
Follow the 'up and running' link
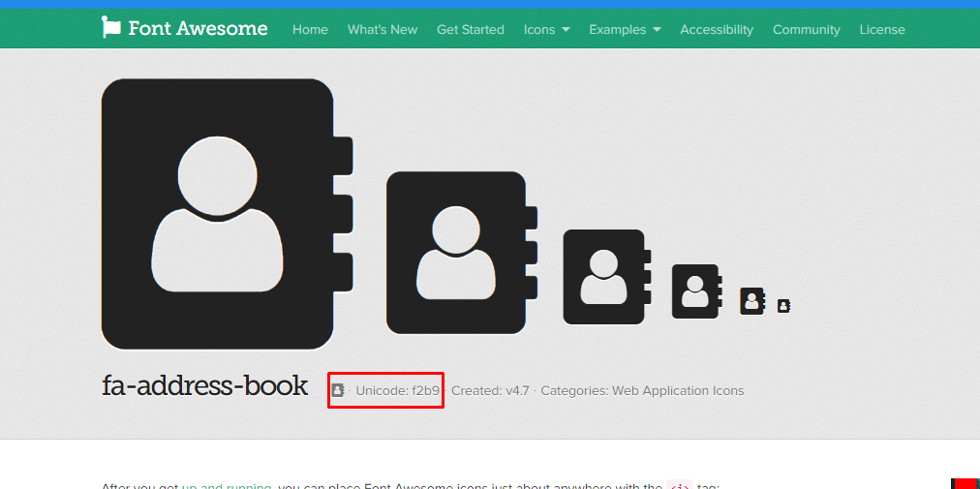227,485
